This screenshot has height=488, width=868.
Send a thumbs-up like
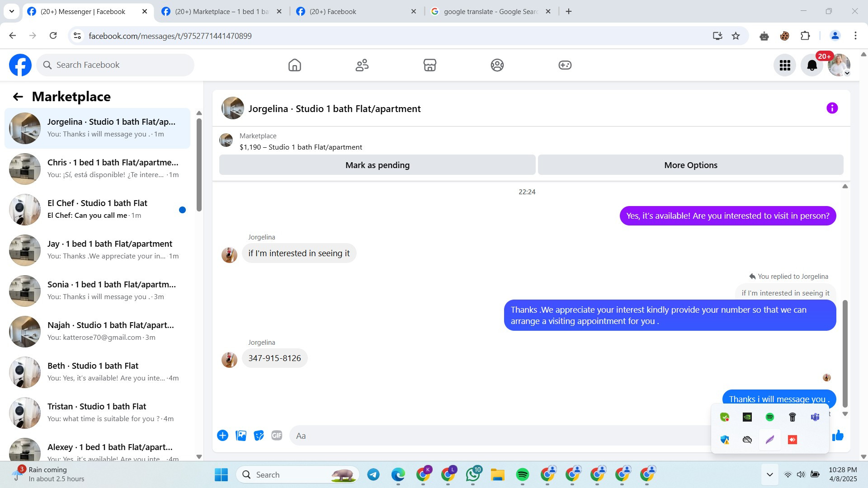tap(838, 436)
